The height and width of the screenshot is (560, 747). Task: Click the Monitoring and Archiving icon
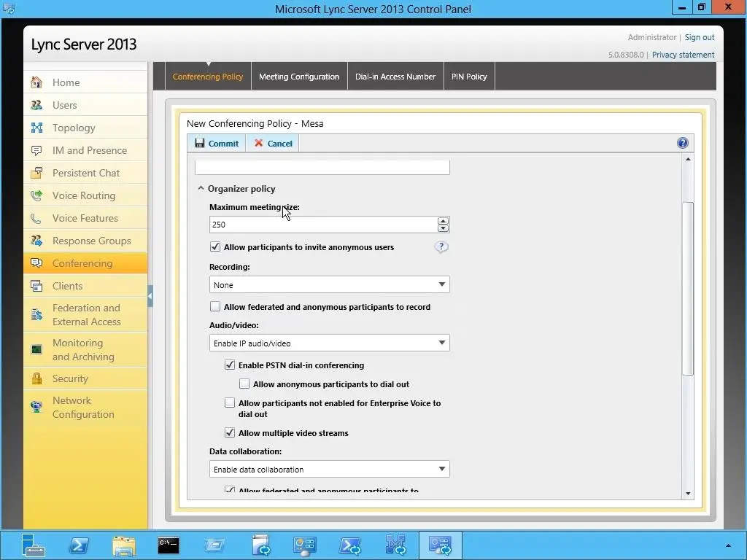coord(36,349)
